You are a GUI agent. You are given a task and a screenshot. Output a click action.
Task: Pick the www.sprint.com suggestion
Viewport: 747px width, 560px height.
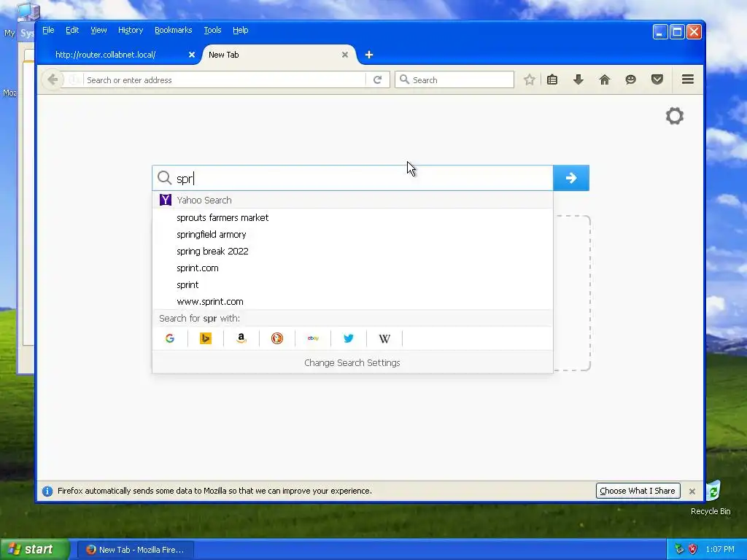click(352, 301)
